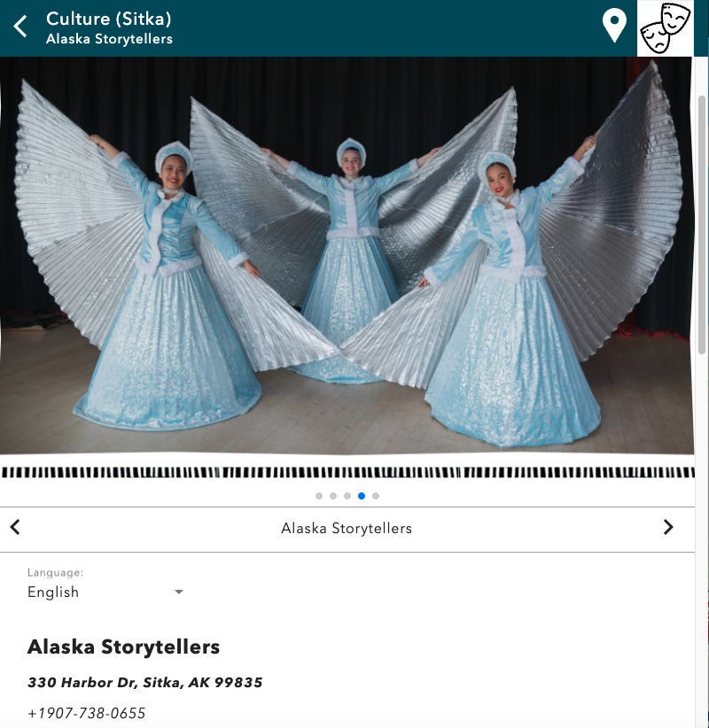Go back using the header back arrow

pos(20,26)
